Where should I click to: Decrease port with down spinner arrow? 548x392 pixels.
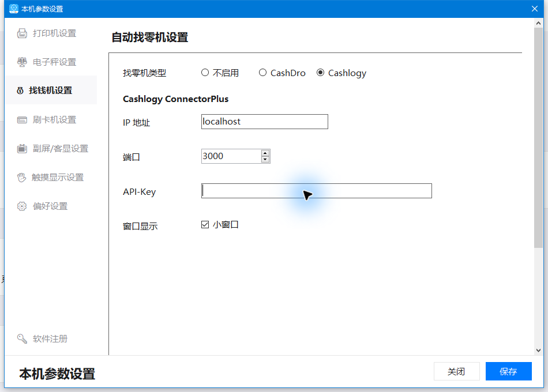pyautogui.click(x=265, y=159)
